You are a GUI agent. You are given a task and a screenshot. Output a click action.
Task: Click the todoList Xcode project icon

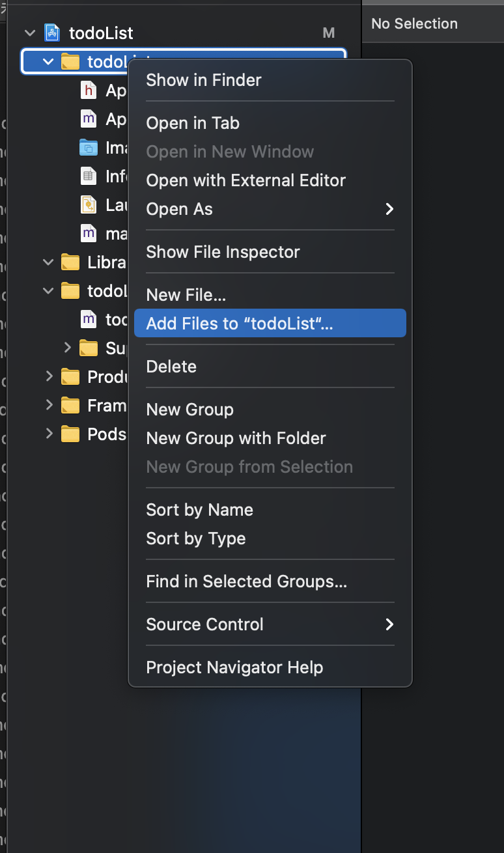tap(52, 33)
